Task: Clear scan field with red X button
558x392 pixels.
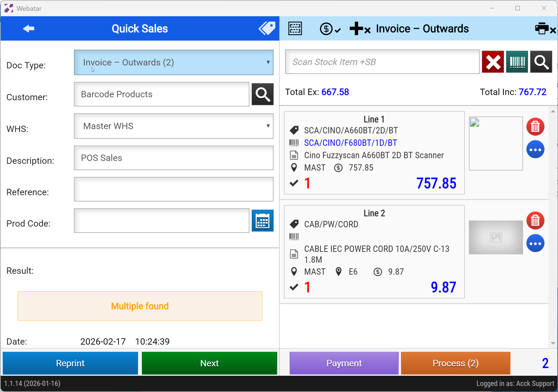Action: (x=493, y=62)
